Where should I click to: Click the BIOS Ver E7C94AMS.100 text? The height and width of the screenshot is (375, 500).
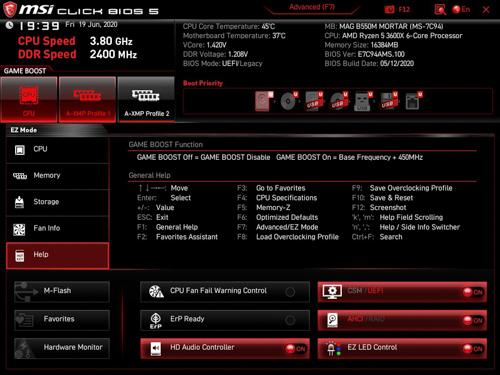coord(365,54)
